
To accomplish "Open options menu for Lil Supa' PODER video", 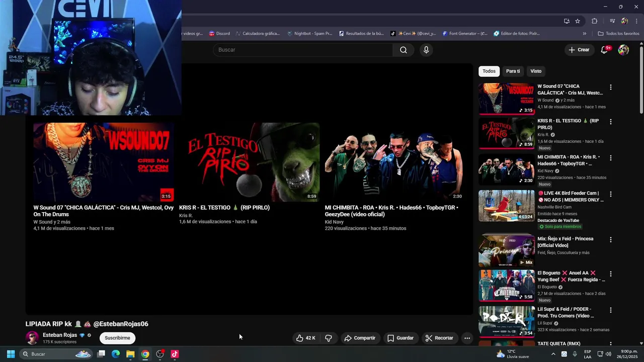I will (x=611, y=310).
